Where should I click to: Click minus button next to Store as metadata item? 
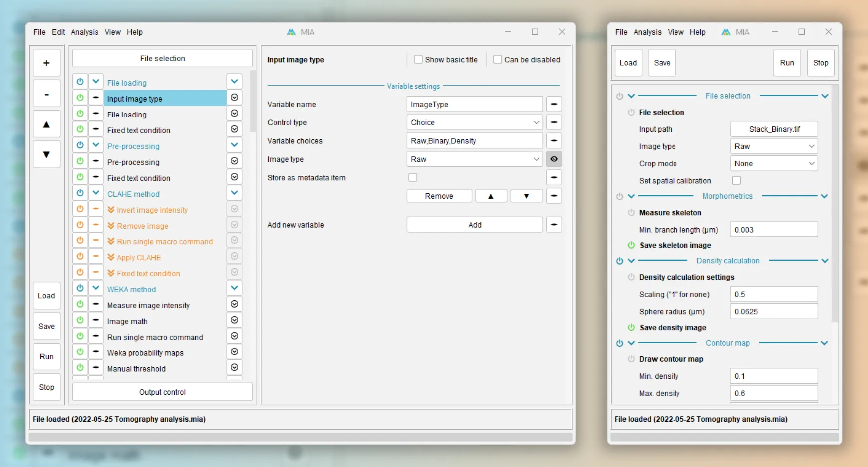[x=554, y=178]
